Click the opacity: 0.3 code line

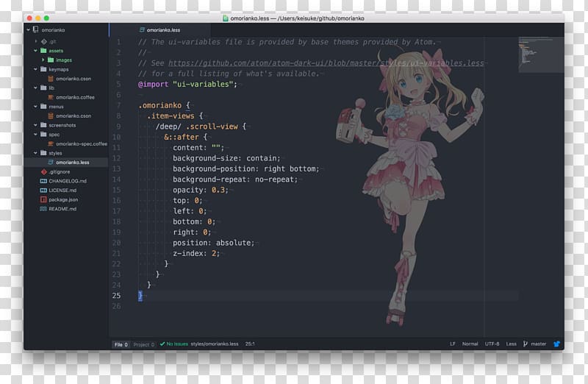(200, 190)
